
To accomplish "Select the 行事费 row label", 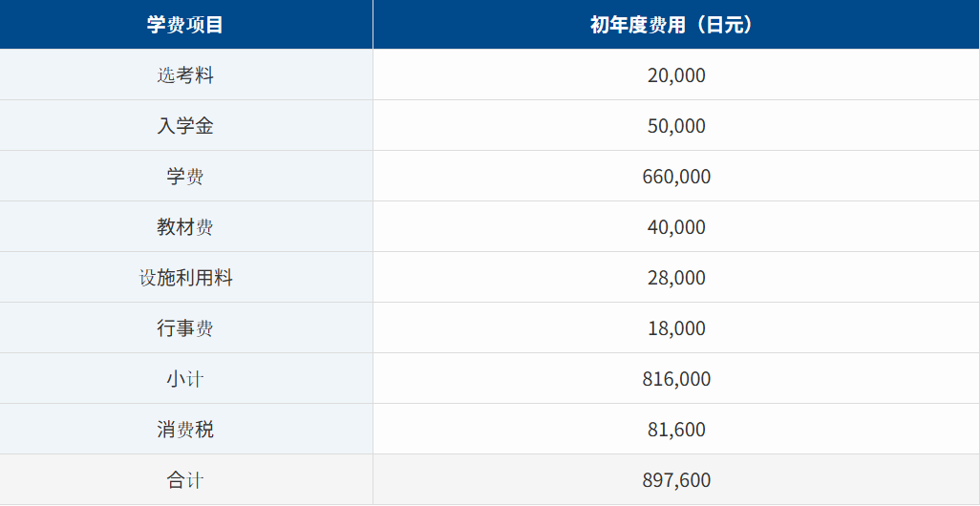I will pyautogui.click(x=185, y=328).
